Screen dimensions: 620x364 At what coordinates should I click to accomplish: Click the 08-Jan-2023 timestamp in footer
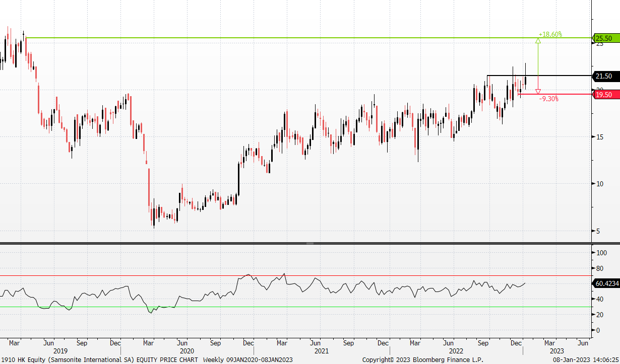(586, 360)
